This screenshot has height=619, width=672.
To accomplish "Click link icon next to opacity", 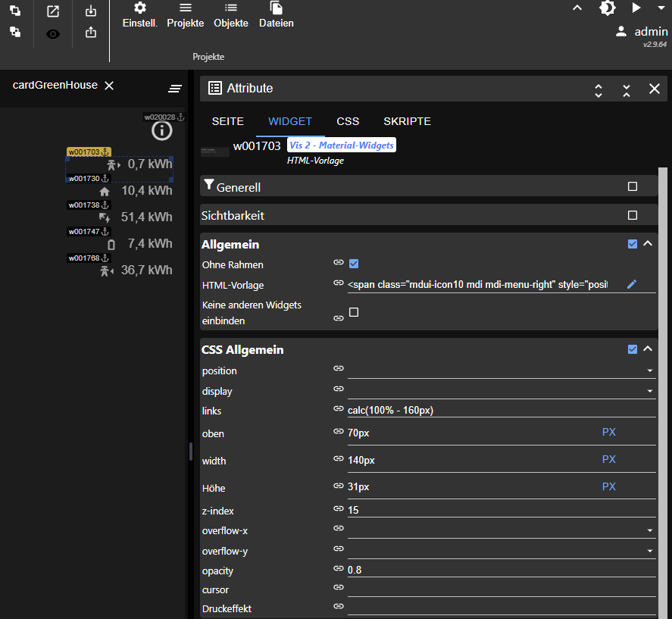I will pyautogui.click(x=339, y=569).
